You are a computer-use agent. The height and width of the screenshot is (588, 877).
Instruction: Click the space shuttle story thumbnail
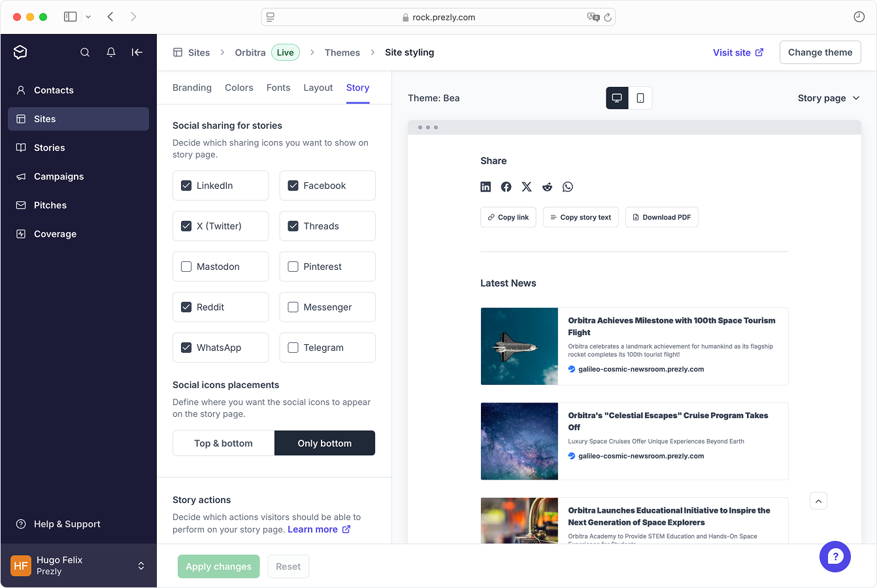point(520,346)
